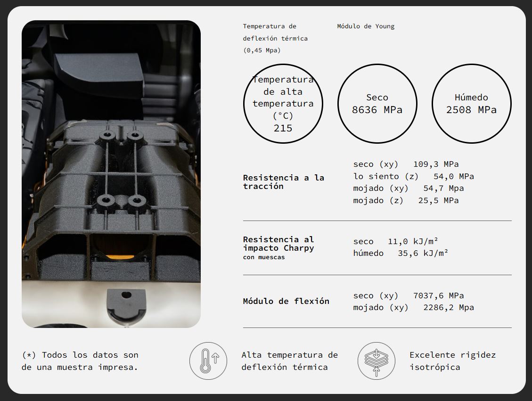Click the Módulo de flexión heading
Screen dimensions: 532x401
click(286, 301)
